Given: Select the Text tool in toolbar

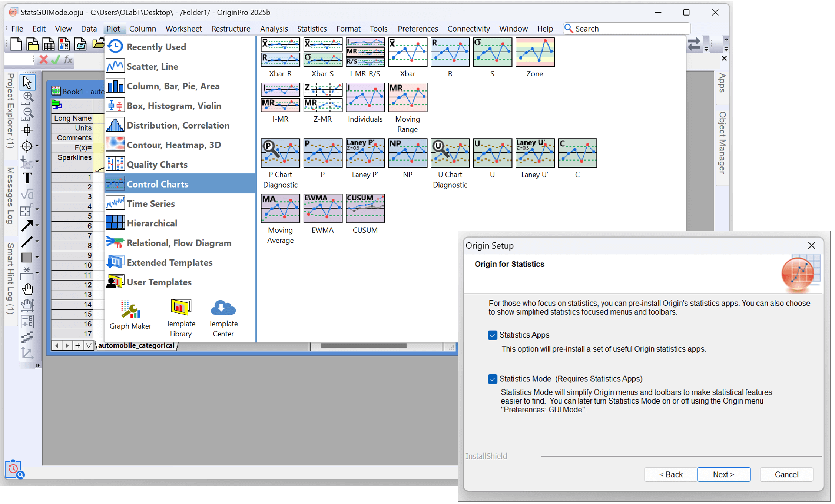Looking at the screenshot, I should tap(27, 178).
